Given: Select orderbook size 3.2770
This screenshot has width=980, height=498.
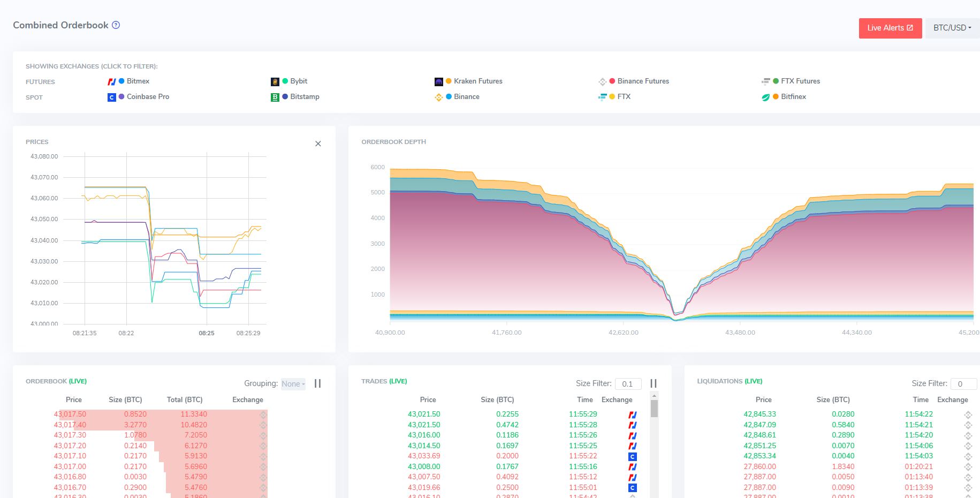Looking at the screenshot, I should tap(135, 425).
